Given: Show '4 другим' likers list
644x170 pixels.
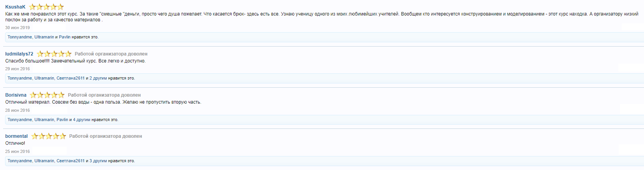Looking at the screenshot, I should click(82, 120).
